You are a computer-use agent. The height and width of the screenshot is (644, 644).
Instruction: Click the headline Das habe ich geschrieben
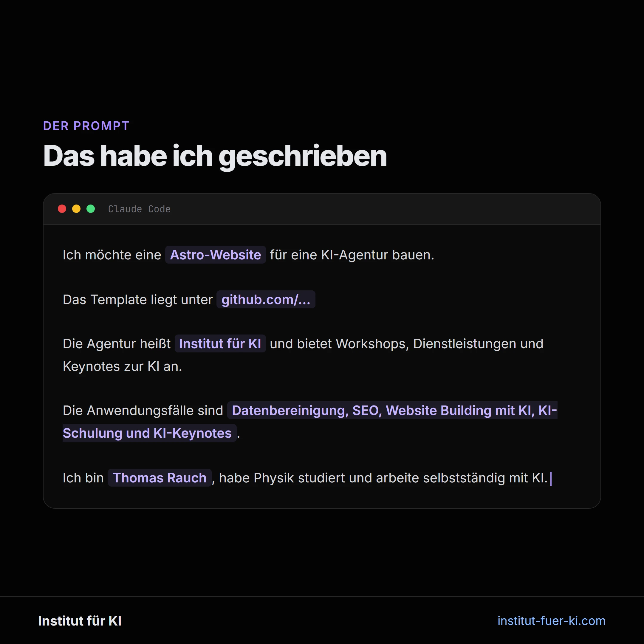pyautogui.click(x=215, y=156)
